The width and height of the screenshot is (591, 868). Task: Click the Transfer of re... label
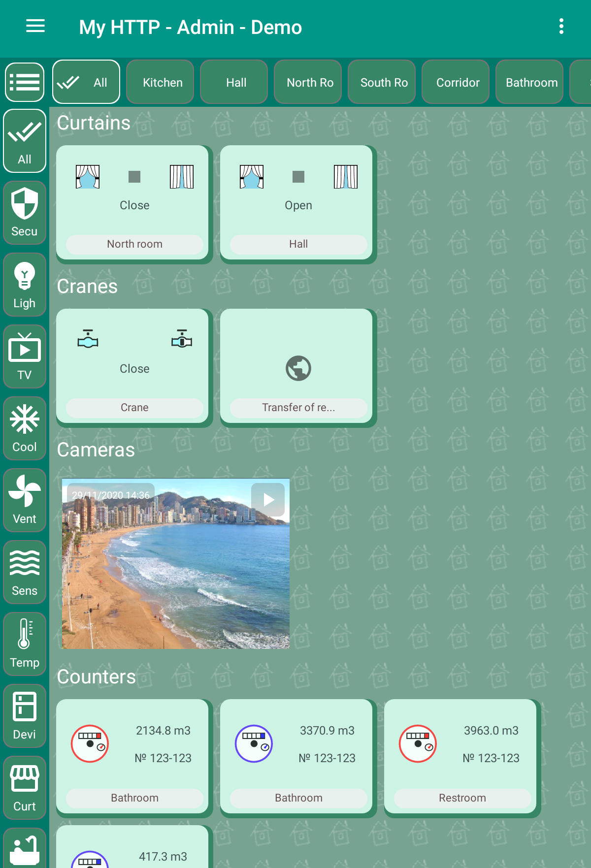[298, 408]
